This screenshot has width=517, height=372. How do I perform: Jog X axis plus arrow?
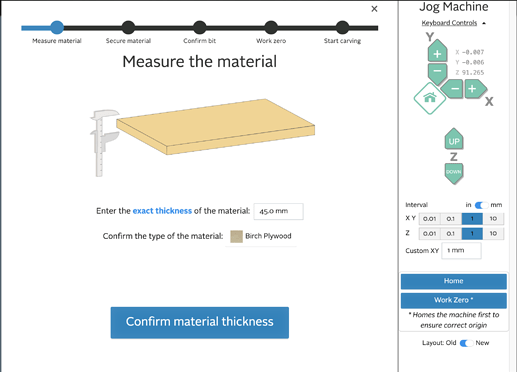(x=475, y=89)
